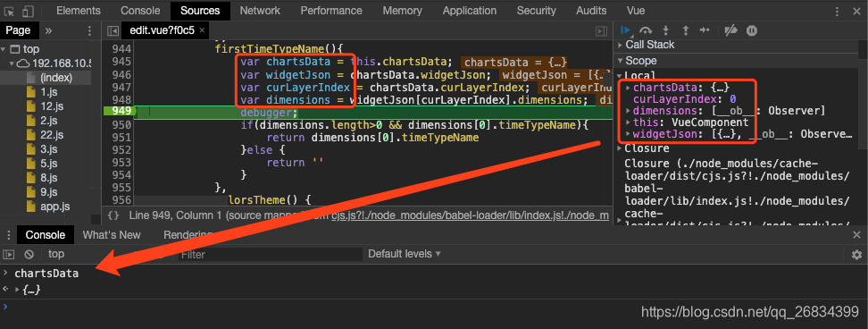Open 8.js in the navigator
The width and height of the screenshot is (868, 329).
tap(48, 178)
